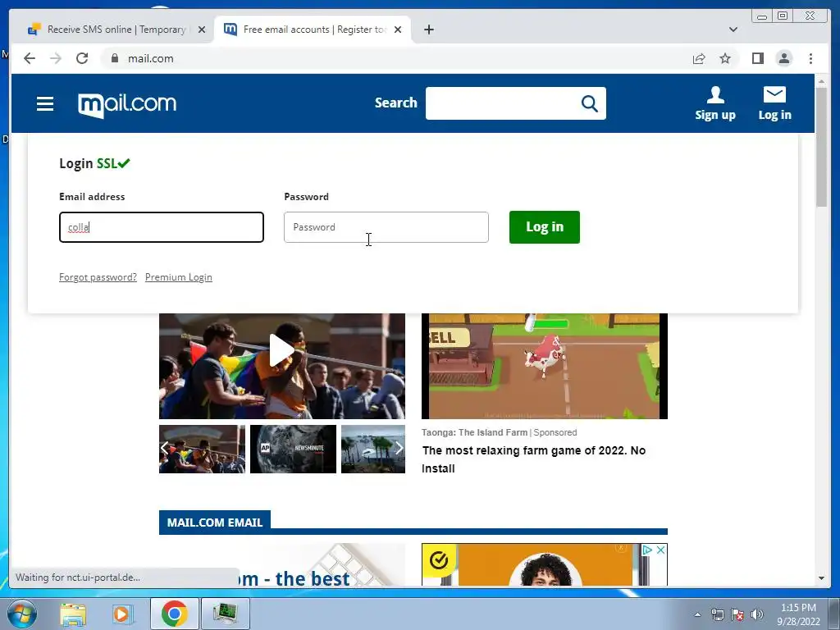Viewport: 840px width, 630px height.
Task: Select the AP Newsminute video thumbnail
Action: [x=293, y=449]
